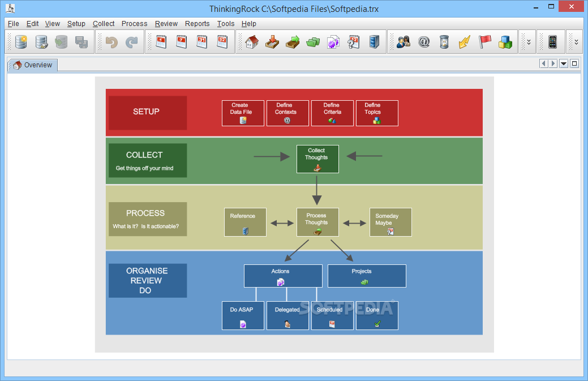The width and height of the screenshot is (588, 381).
Task: Click the Delegated box
Action: [287, 315]
